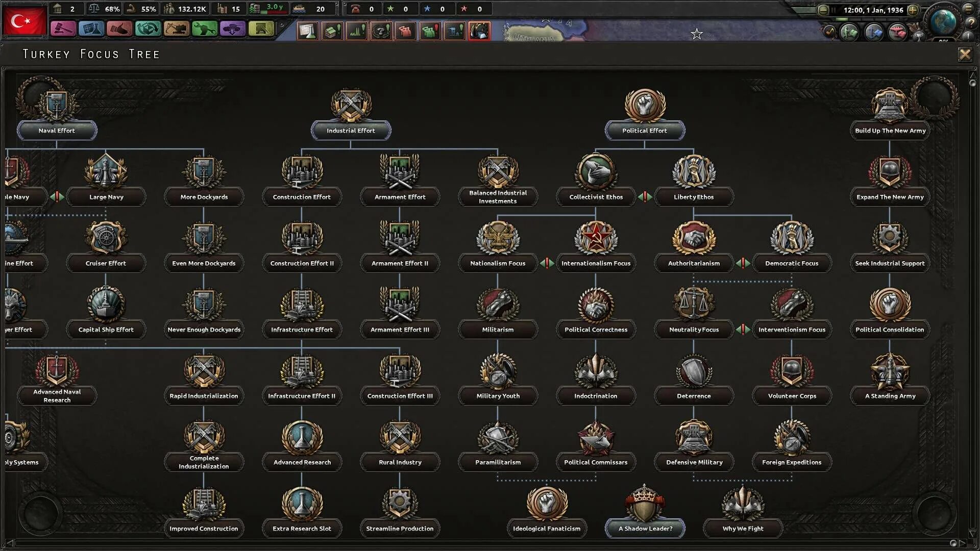This screenshot has height=551, width=980.
Task: Click the Build Up The New Army button
Action: click(x=890, y=131)
